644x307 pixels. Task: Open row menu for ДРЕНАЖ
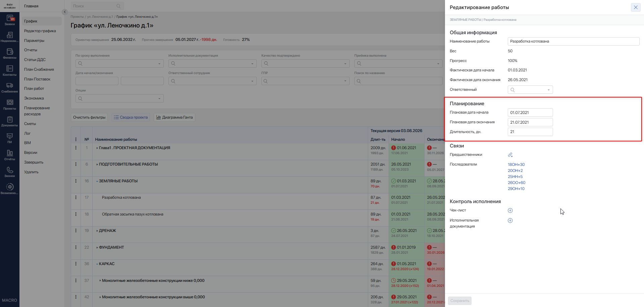[76, 231]
